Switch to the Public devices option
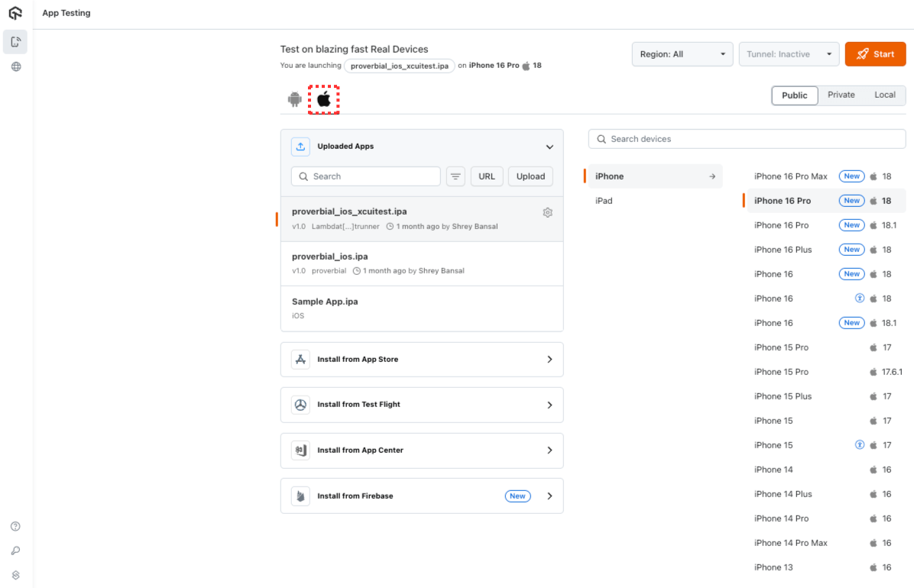This screenshot has width=914, height=588. coord(794,95)
